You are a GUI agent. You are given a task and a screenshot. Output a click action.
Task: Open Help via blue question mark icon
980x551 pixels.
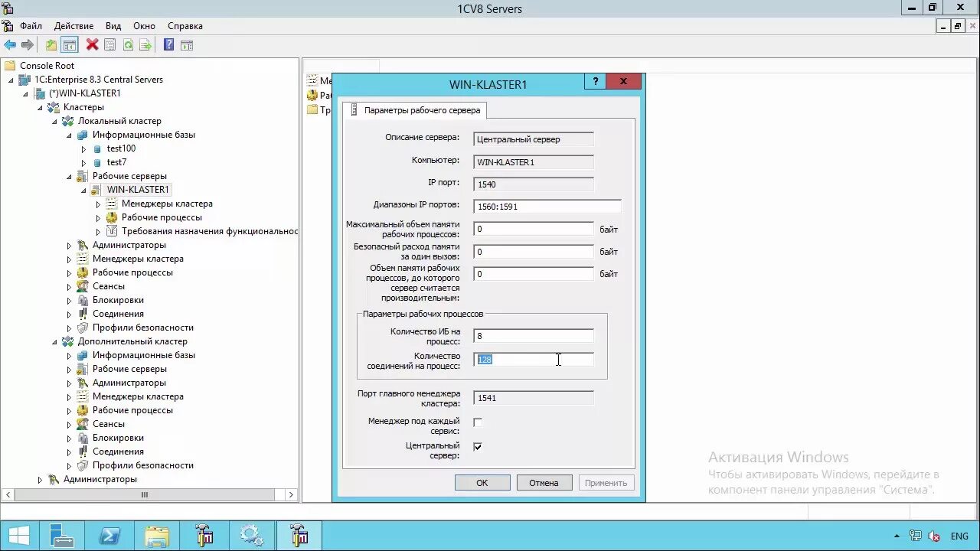coord(168,45)
